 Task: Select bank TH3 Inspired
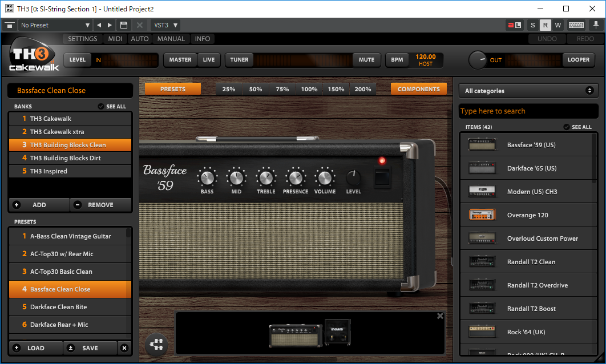tap(70, 171)
